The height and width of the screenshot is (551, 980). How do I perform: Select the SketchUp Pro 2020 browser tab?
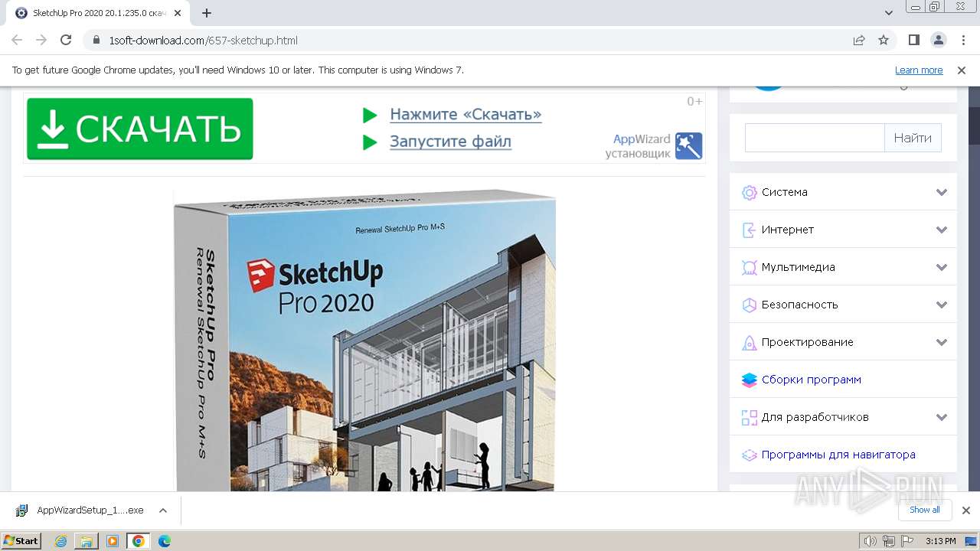pos(98,13)
